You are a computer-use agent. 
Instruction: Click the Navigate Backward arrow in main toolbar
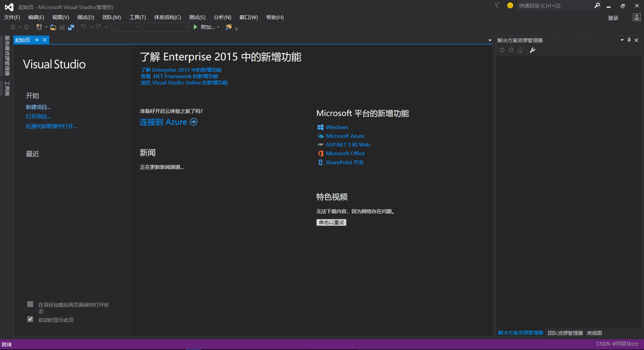[13, 27]
